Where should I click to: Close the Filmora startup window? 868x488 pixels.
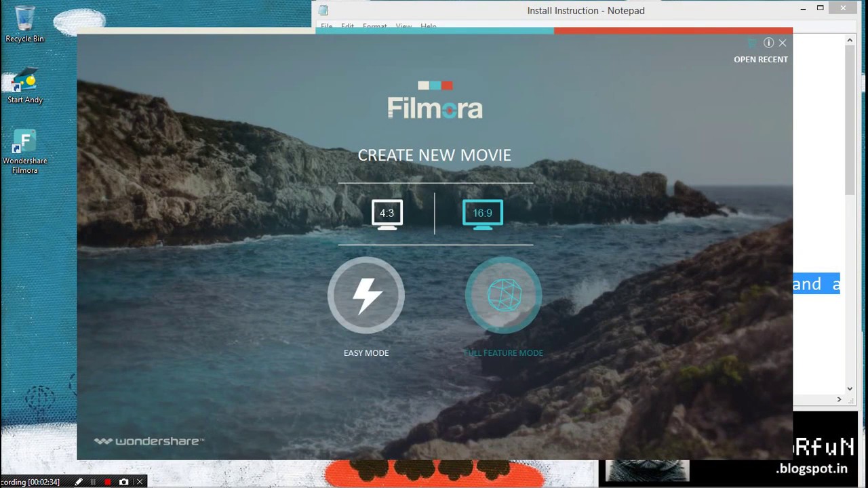pos(783,43)
